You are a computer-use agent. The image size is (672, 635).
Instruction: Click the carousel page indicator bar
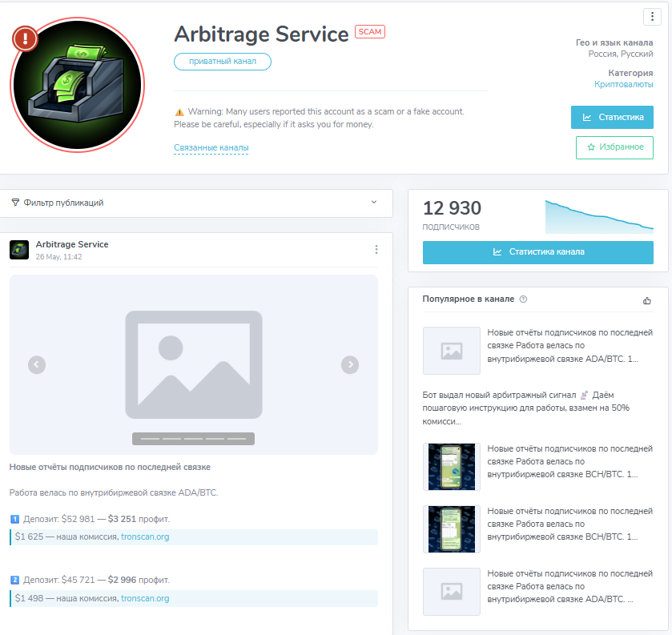193,439
